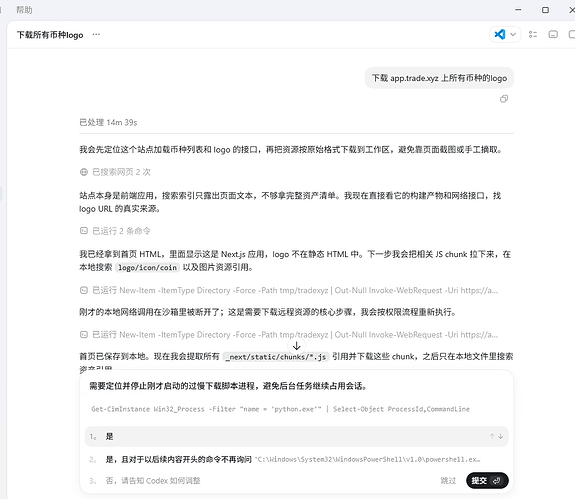Minimize the window
The width and height of the screenshot is (575, 499).
click(518, 10)
